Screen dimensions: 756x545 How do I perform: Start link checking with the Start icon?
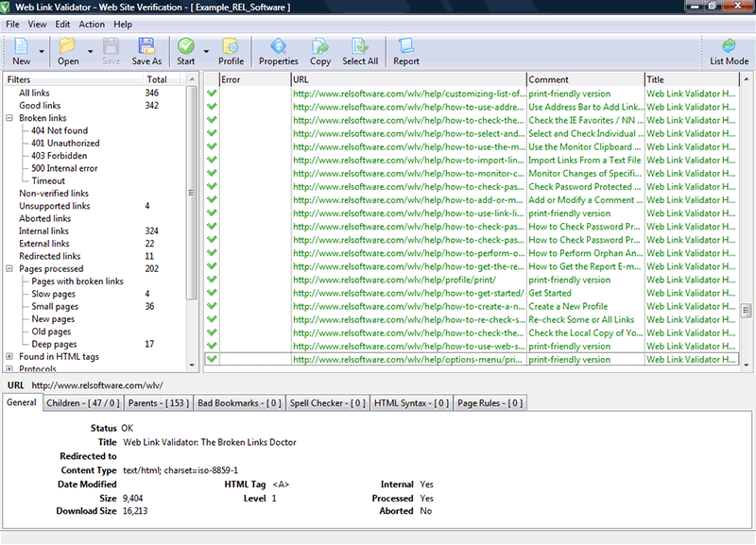pyautogui.click(x=186, y=45)
